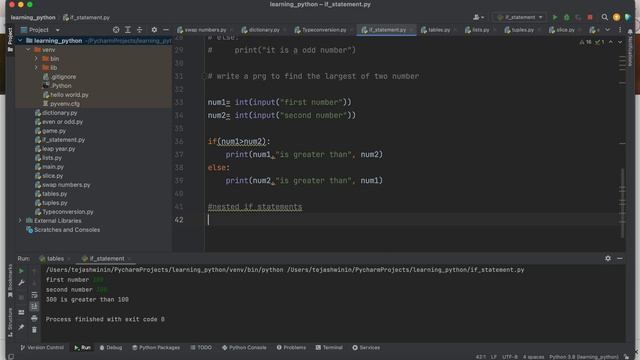Open the user account icon dropdown
This screenshot has width=640, height=360.
coord(478,17)
